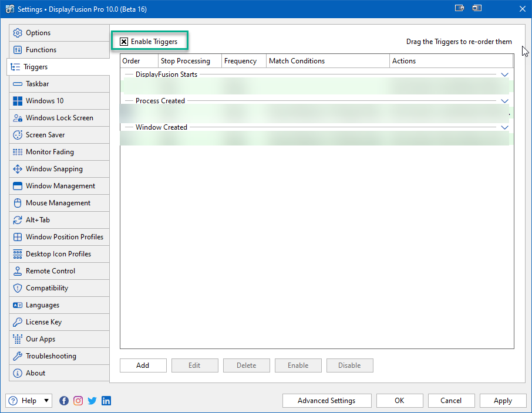Open the Instagram icon link

click(78, 401)
